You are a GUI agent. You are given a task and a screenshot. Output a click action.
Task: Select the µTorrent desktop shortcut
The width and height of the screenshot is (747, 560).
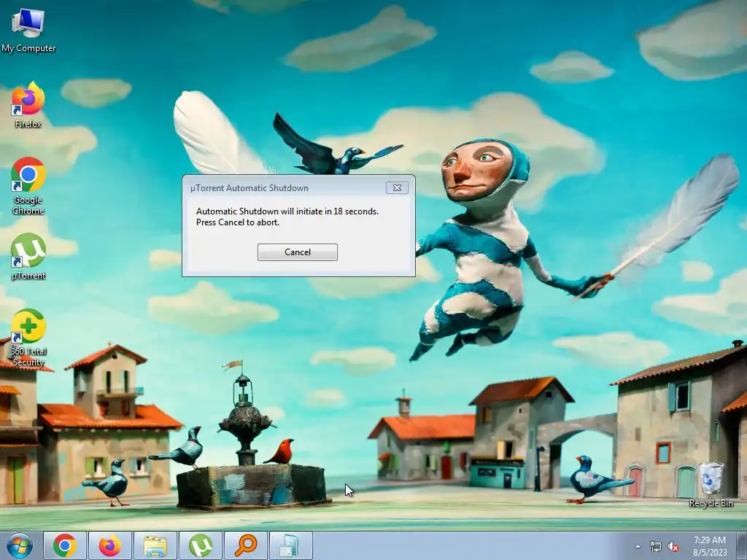[x=28, y=256]
